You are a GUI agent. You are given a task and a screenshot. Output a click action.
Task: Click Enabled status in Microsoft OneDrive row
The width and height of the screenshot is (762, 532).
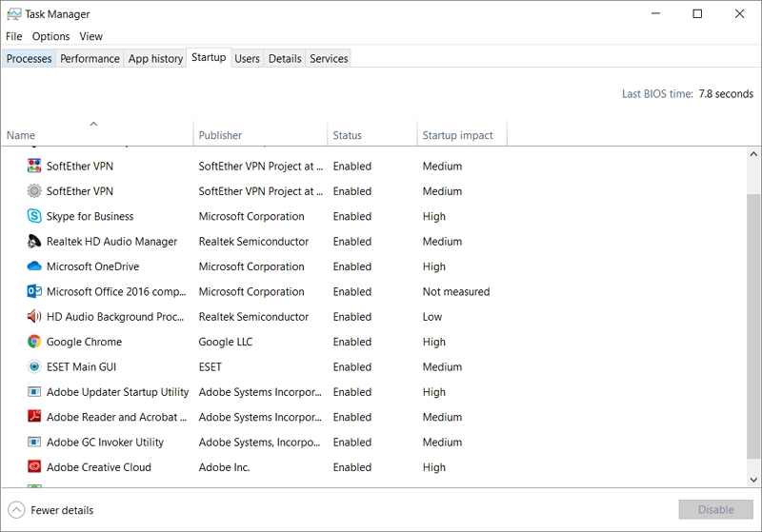352,266
